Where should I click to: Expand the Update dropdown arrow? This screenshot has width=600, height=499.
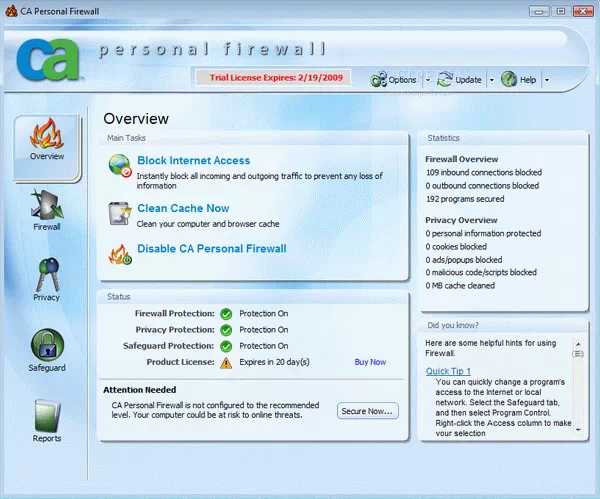click(492, 80)
